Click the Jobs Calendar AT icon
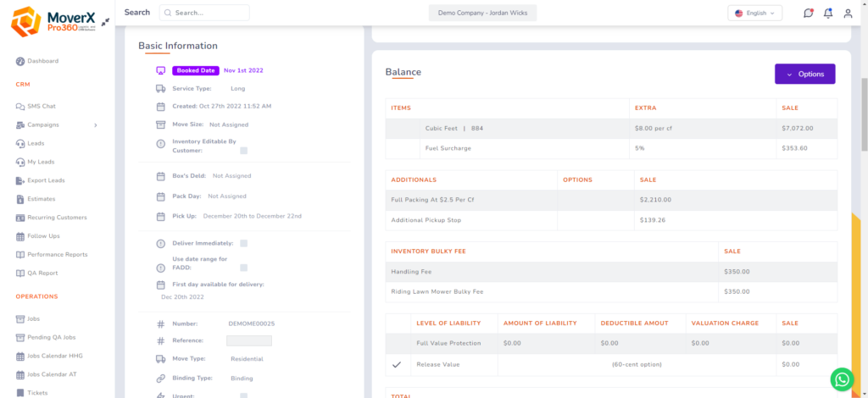The height and width of the screenshot is (398, 868). coord(20,374)
